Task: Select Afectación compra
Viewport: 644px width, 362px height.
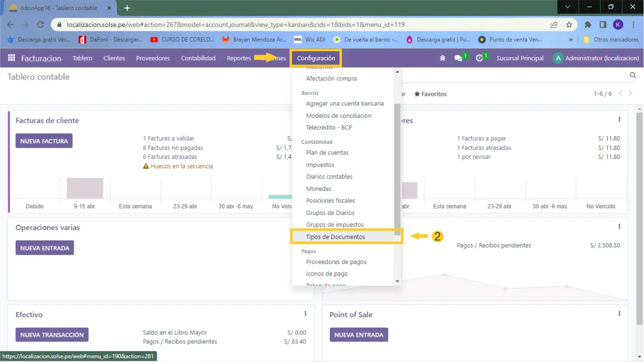Action: click(x=332, y=78)
